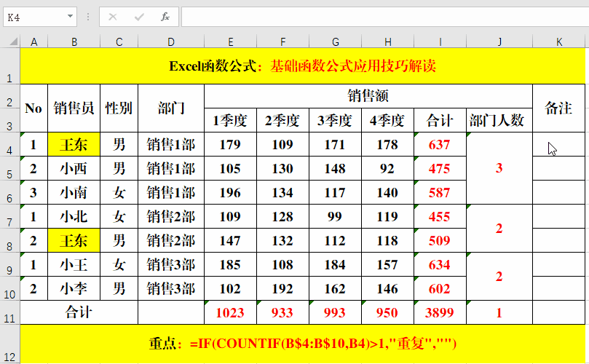Select the red total '637' cell
Viewport: 589px width, 364px height.
(440, 144)
